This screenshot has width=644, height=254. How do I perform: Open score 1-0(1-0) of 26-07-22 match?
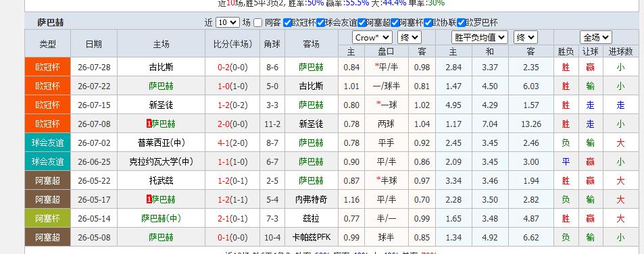[x=232, y=86]
